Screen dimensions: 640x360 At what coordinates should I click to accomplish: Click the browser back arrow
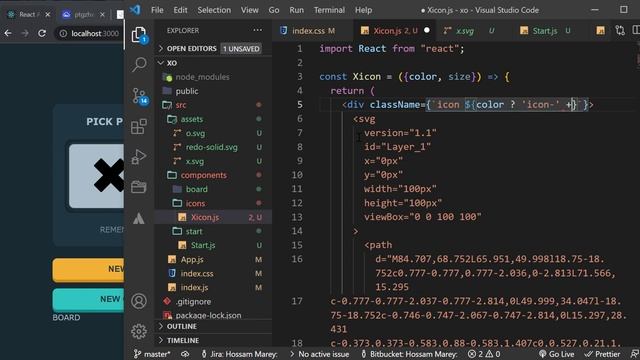tap(8, 33)
